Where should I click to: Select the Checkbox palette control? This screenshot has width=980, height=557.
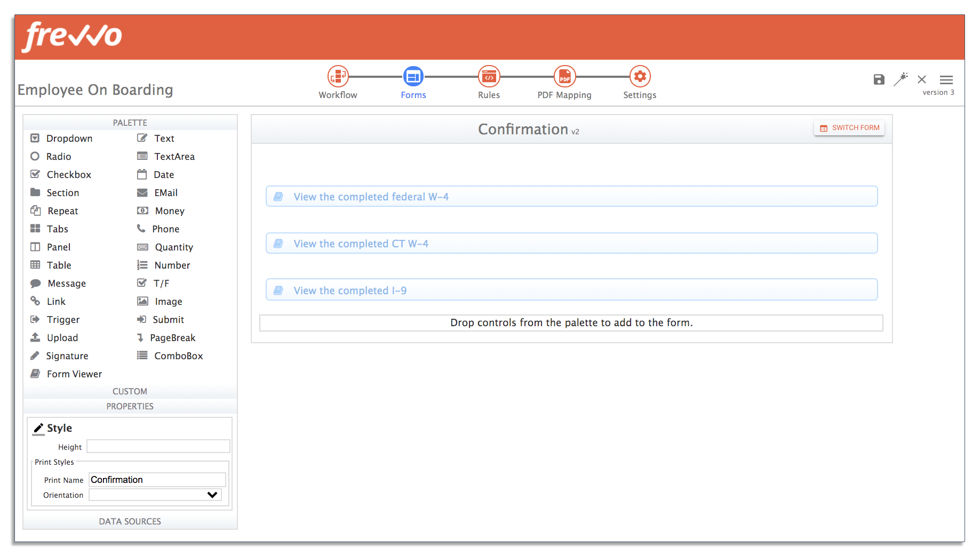[61, 175]
